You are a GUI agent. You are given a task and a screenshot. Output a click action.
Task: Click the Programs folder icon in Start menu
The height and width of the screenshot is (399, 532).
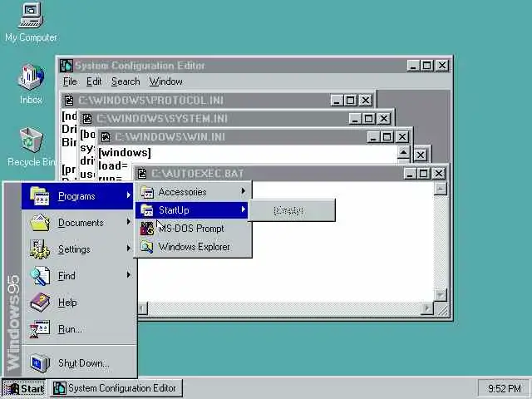(x=40, y=196)
